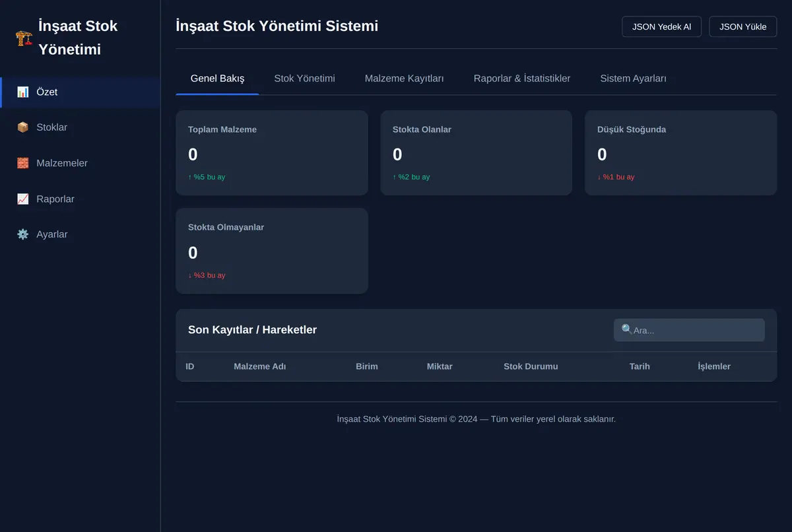Screen dimensions: 792x532
Task: Click the Düşük Stoğunda stat card
Action: click(680, 152)
